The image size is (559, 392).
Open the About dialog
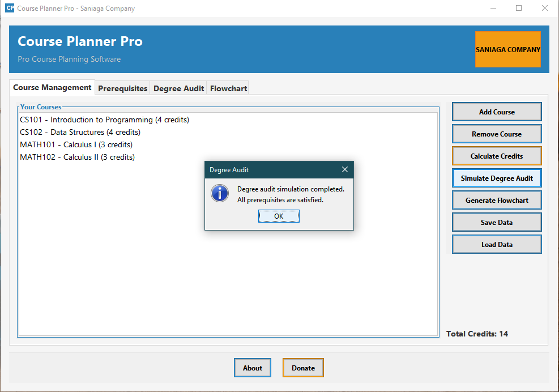(x=253, y=368)
